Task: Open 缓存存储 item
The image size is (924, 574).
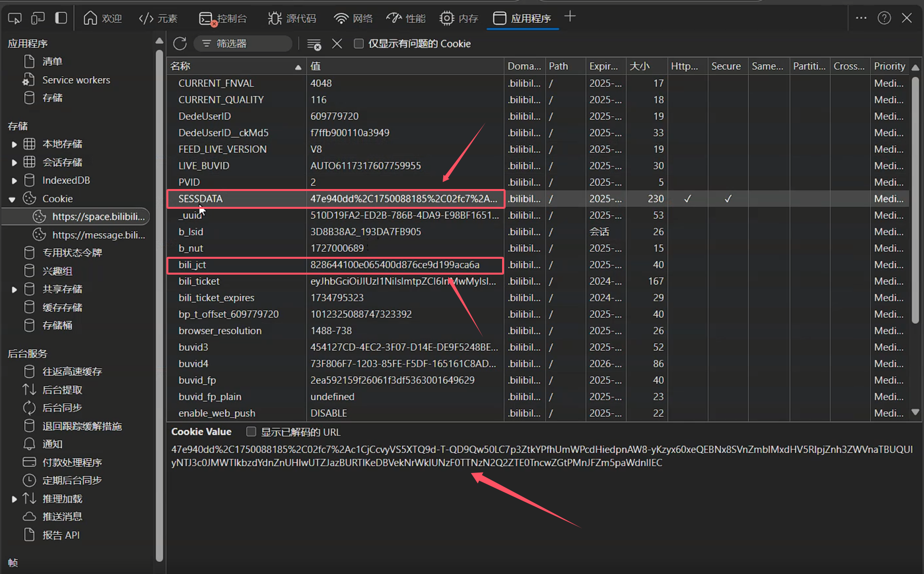Action: coord(62,307)
